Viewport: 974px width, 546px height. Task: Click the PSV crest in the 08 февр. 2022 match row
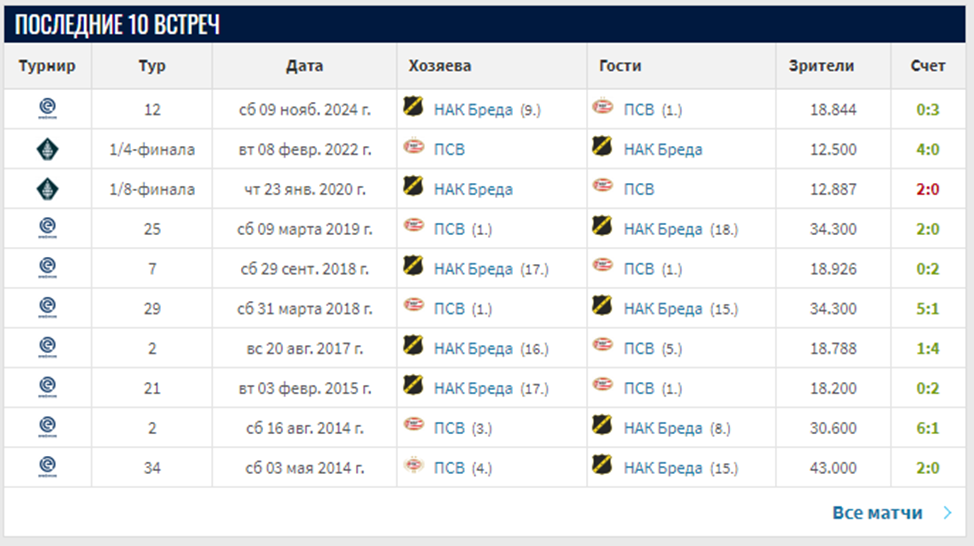tap(413, 148)
